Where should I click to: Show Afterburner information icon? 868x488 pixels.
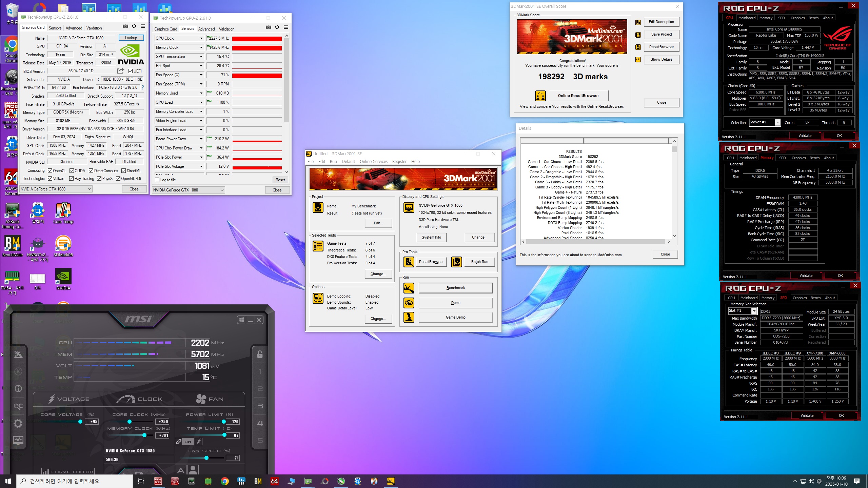18,389
